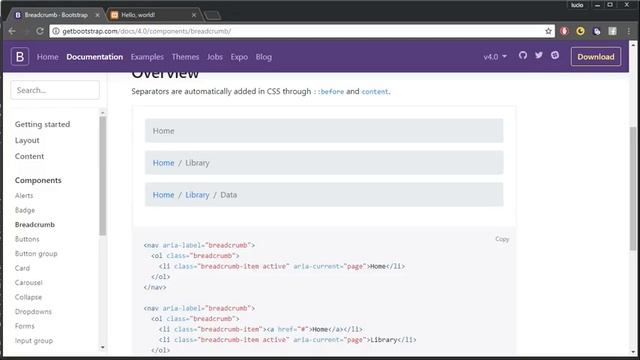Open Input group in the sidebar
The height and width of the screenshot is (360, 640).
click(x=34, y=340)
